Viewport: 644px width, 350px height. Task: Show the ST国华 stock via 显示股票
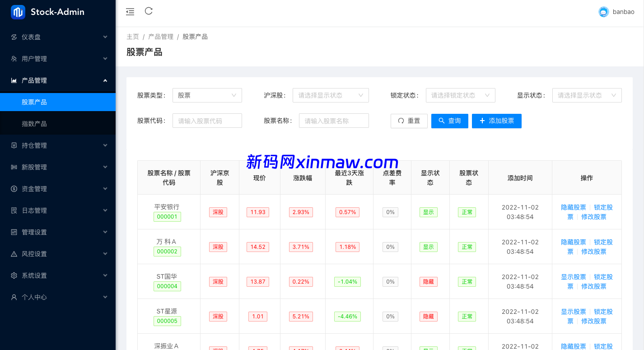click(x=573, y=277)
